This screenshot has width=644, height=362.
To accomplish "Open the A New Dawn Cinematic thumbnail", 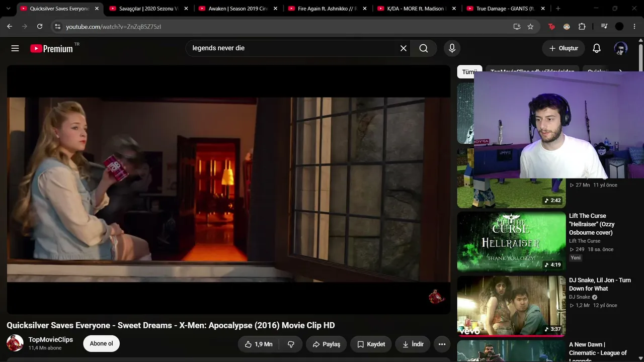I will coord(511,351).
